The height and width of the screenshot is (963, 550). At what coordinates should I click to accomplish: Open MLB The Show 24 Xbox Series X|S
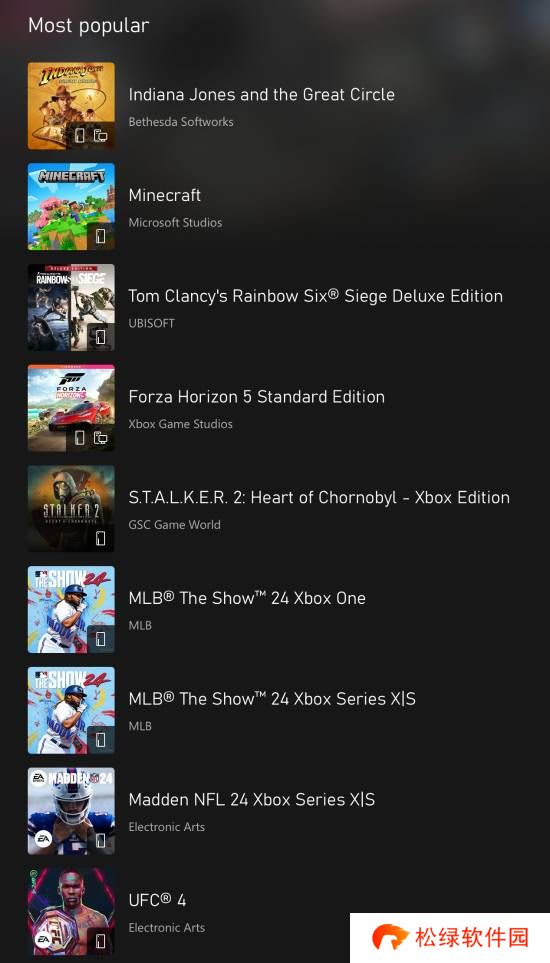[272, 699]
